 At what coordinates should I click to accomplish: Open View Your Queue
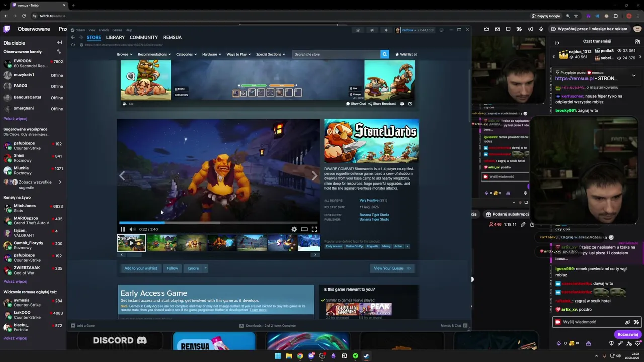(392, 268)
